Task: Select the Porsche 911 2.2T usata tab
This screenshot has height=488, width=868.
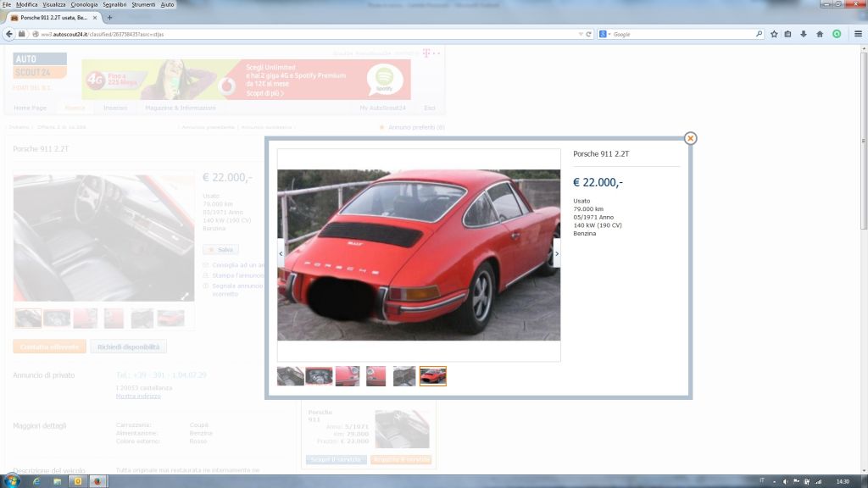Action: [x=53, y=18]
